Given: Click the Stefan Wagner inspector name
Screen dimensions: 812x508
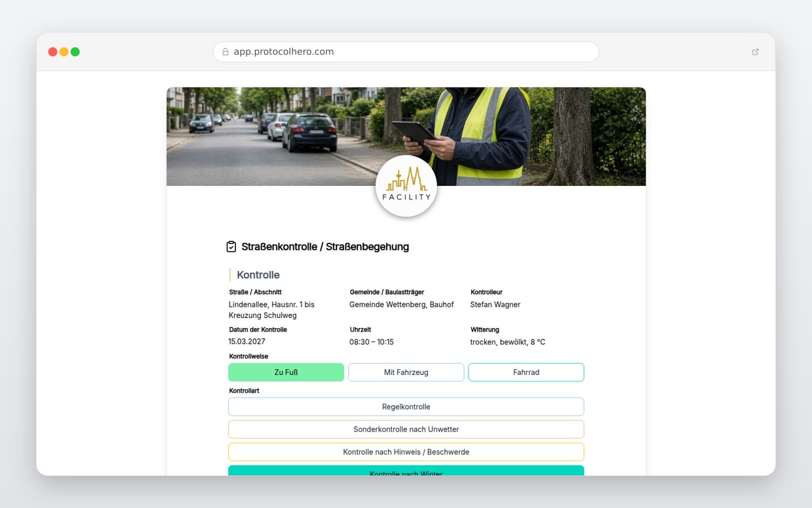Looking at the screenshot, I should coord(495,305).
